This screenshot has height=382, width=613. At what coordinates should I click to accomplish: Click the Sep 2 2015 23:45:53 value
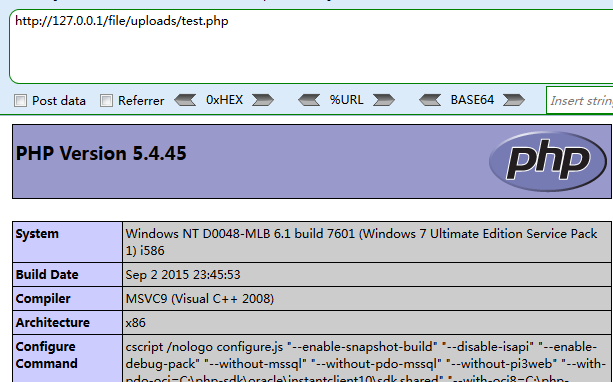(x=183, y=275)
